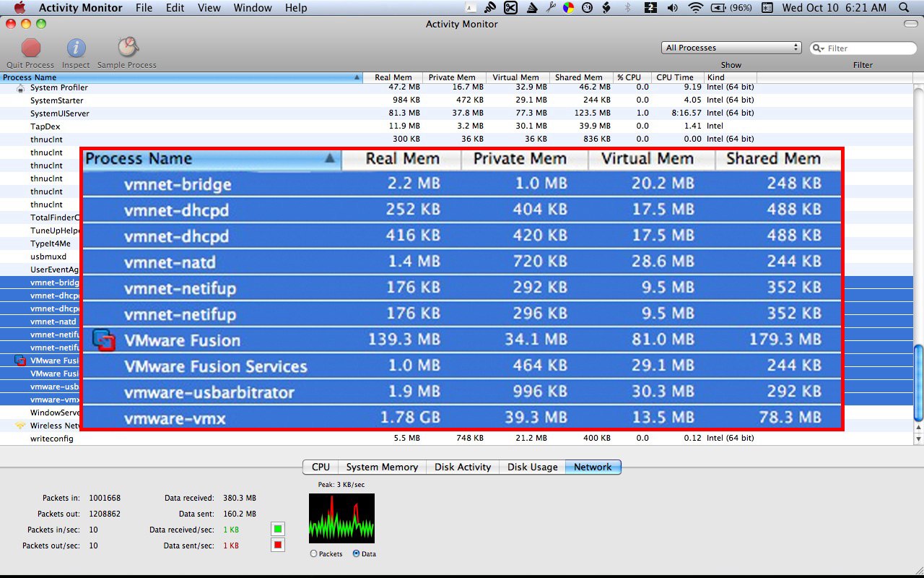
Task: Click the process list scrollbar thumb
Action: pos(918,382)
